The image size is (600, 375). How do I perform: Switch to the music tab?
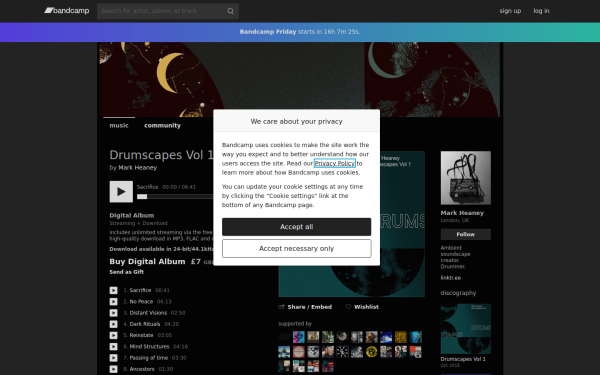(x=119, y=126)
